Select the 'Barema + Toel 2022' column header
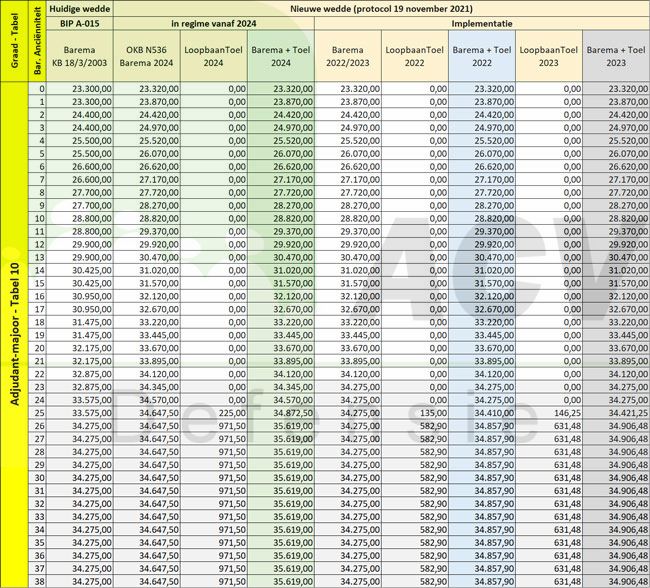Image resolution: width=650 pixels, height=588 pixels. pos(482,56)
